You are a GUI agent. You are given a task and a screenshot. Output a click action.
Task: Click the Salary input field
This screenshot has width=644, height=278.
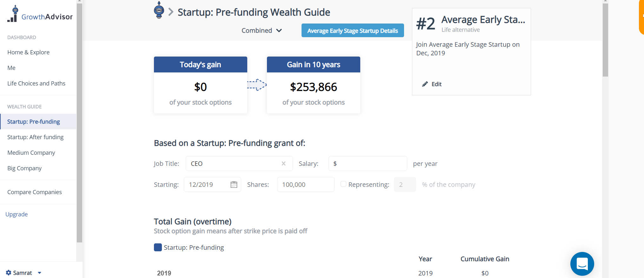pos(370,164)
